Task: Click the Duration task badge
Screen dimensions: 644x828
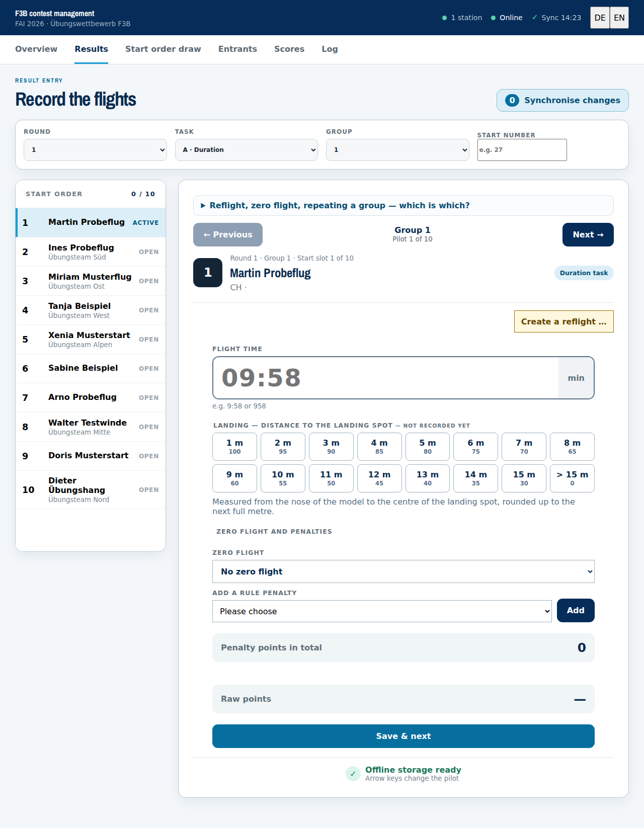Action: [584, 273]
